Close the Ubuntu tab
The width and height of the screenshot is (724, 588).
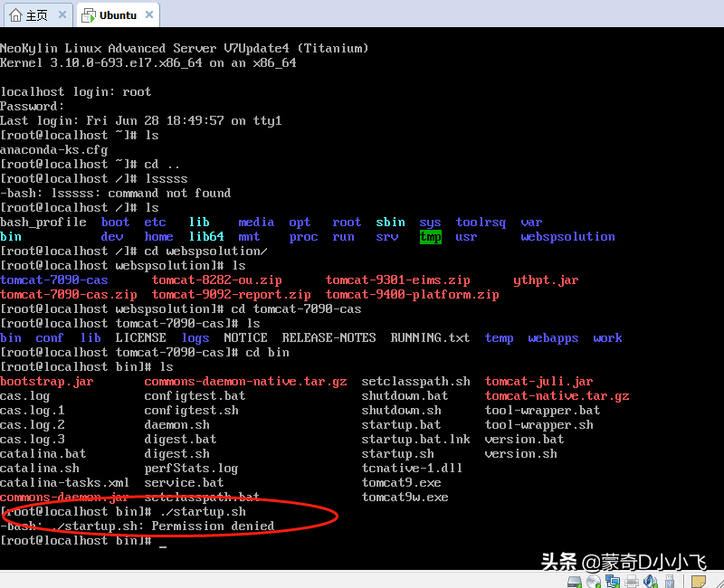pos(149,14)
